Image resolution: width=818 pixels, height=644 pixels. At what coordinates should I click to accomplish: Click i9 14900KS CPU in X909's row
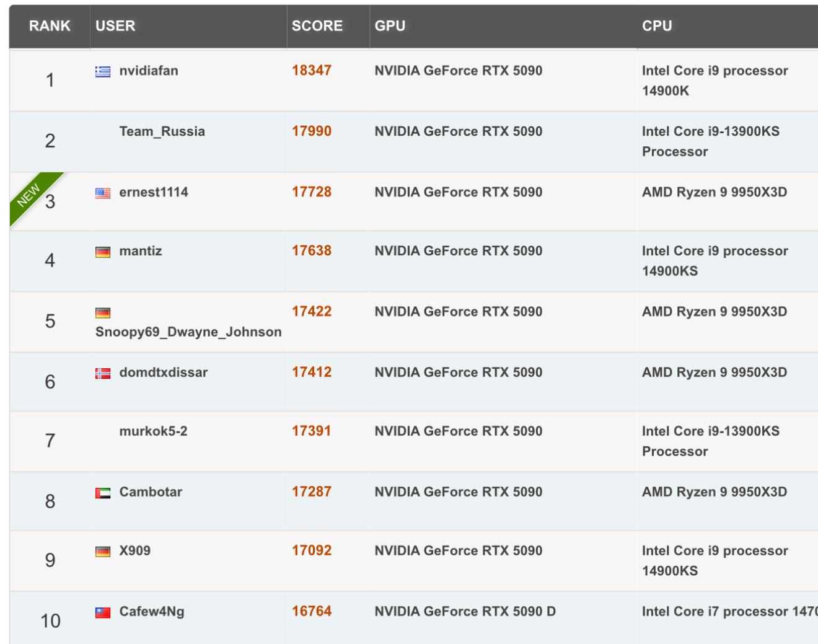coord(715,561)
